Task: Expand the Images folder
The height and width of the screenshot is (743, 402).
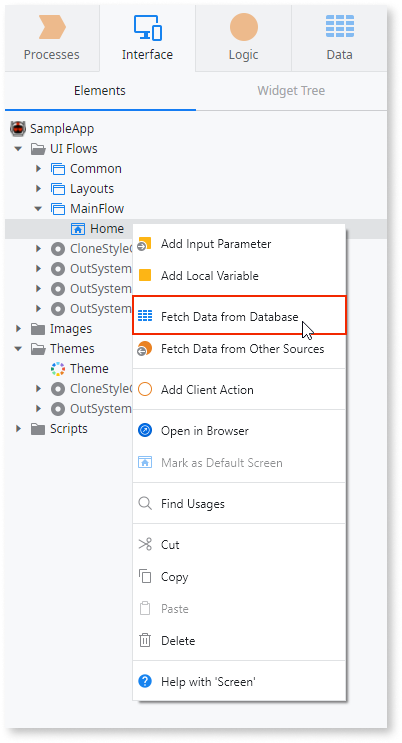Action: coord(18,328)
